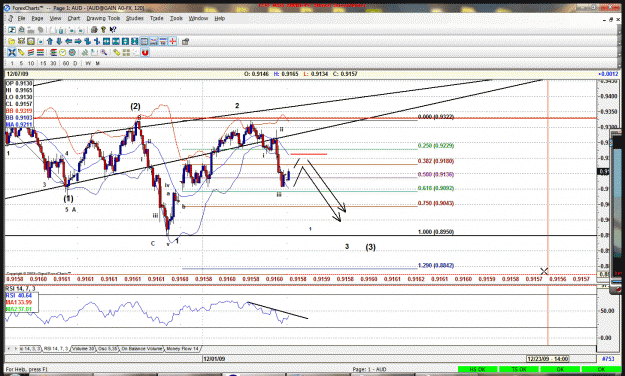Viewport: 625px width, 376px height.
Task: Open the View menu
Action: (55, 18)
